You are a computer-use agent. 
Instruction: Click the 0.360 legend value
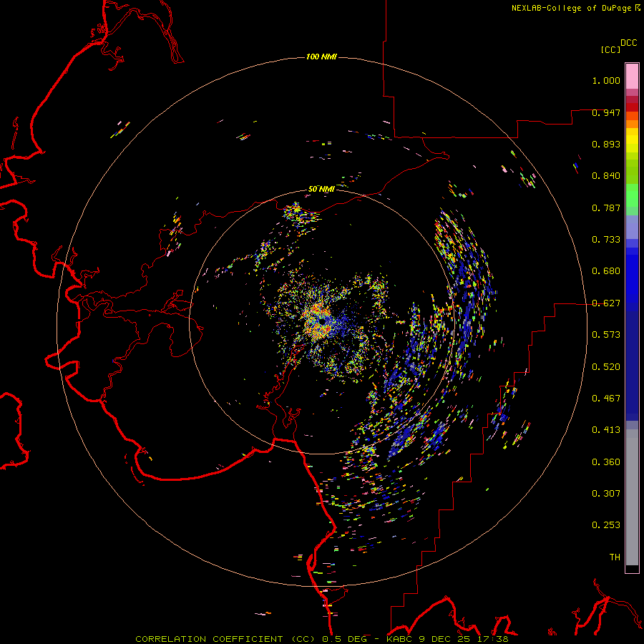[606, 462]
